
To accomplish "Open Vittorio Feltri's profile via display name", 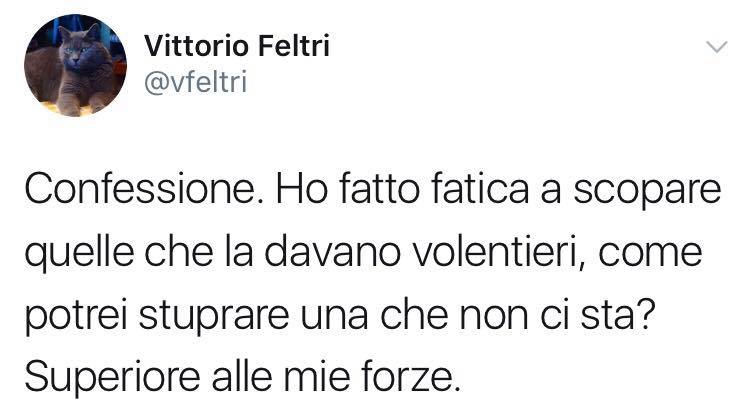I will click(x=237, y=46).
